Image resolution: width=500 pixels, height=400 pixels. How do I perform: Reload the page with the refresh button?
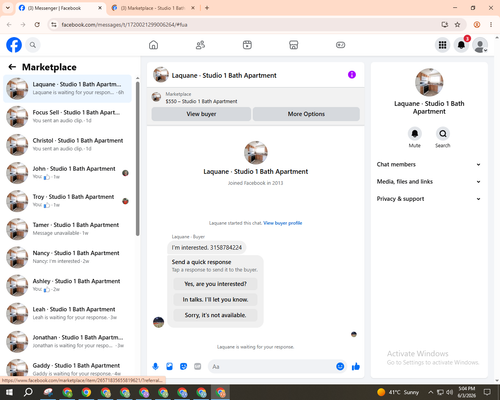tap(37, 25)
